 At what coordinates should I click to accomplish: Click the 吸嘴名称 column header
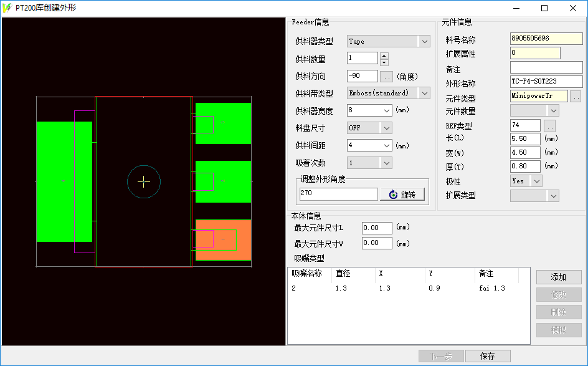click(310, 274)
